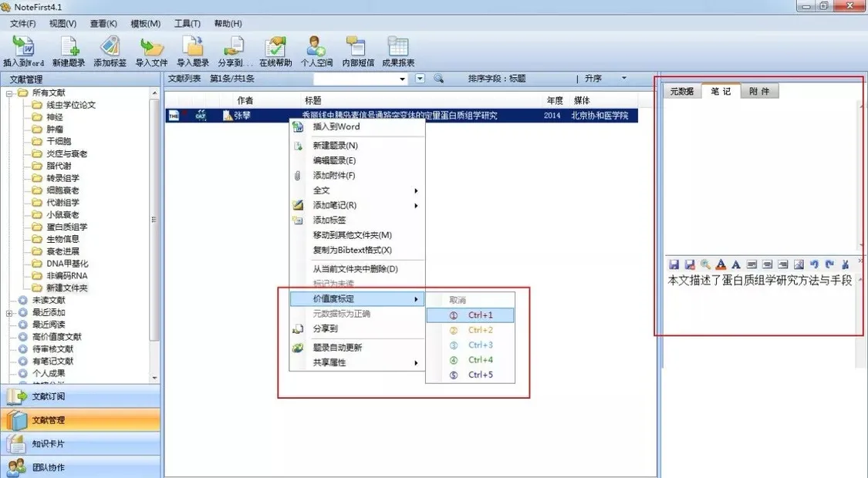Click the align left icon in the note toolbar

751,264
